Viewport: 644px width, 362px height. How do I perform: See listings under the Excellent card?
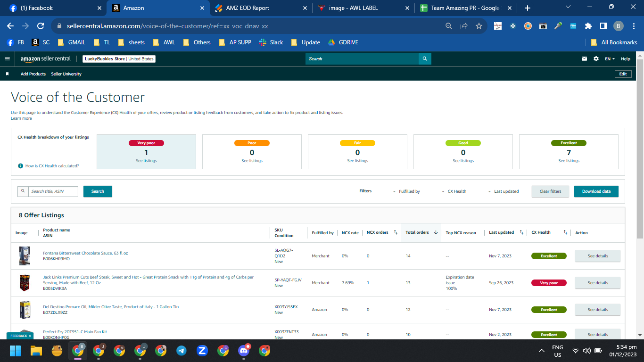pos(569,161)
